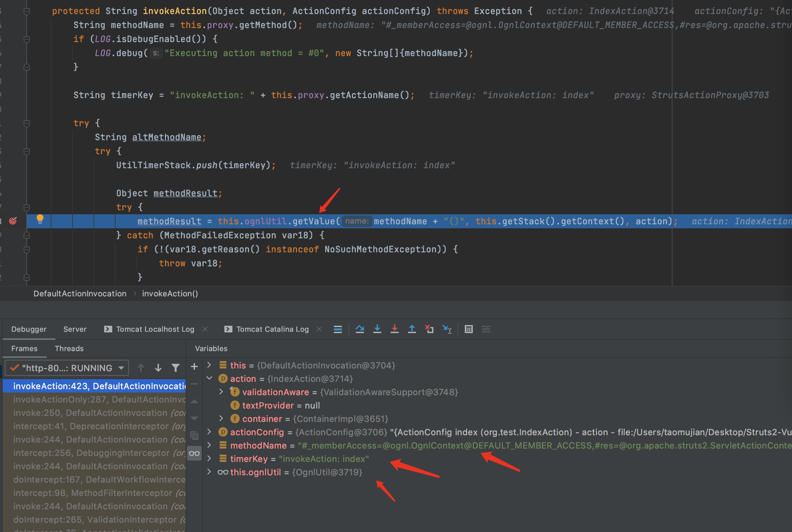Select frame invokeActionOnly:287
Image resolution: width=792 pixels, height=532 pixels.
94,400
